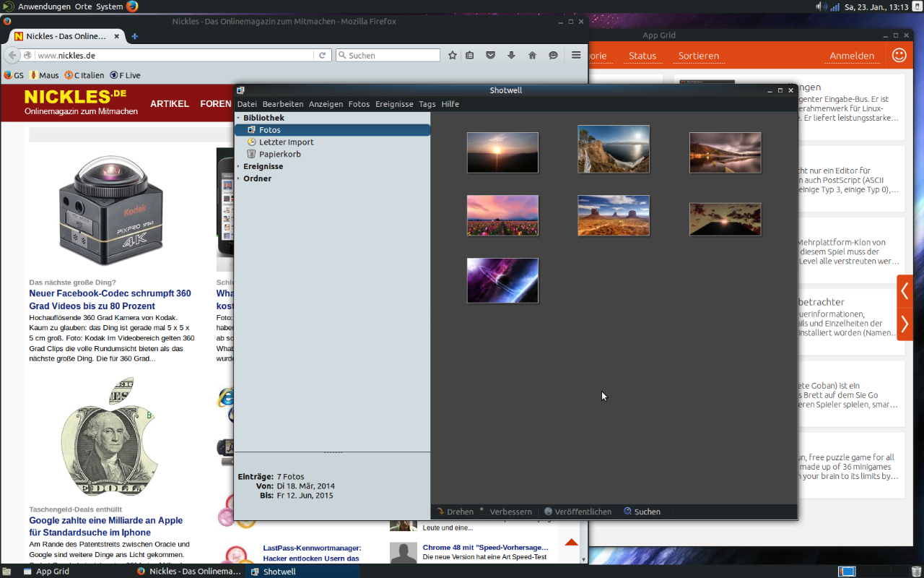924x578 pixels.
Task: Click the Papierkorb trash icon
Action: coord(251,154)
